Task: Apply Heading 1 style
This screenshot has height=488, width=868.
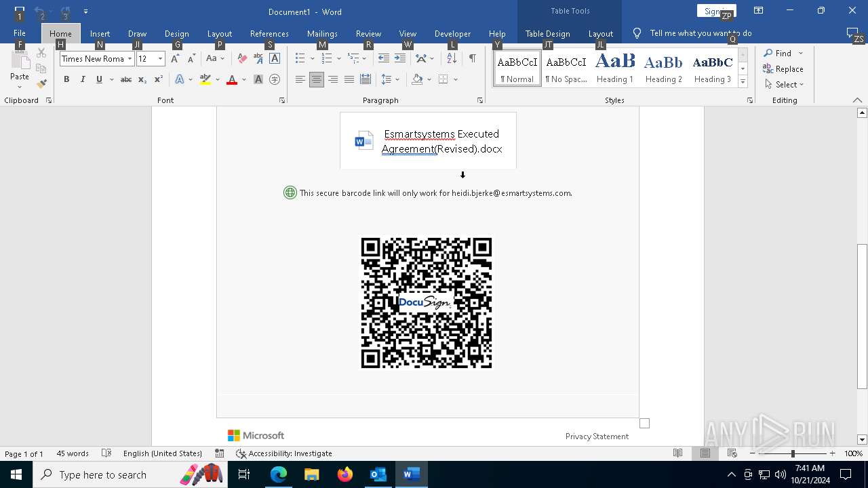Action: click(615, 68)
